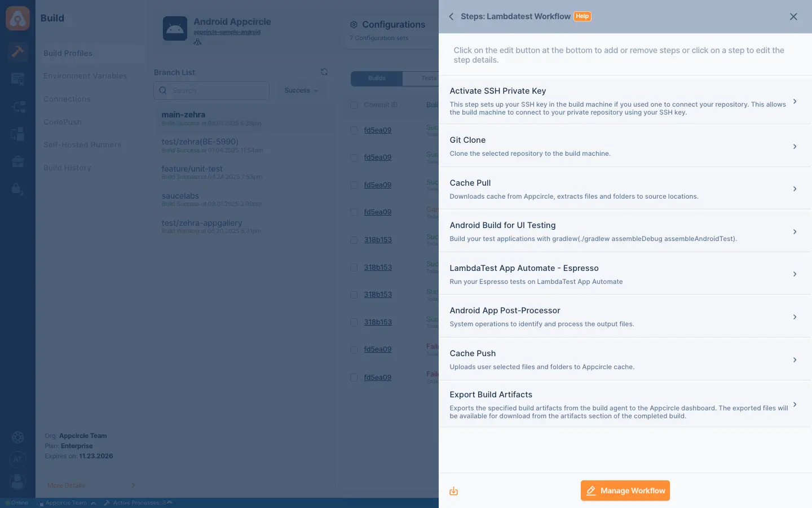
Task: Select the Build hammer icon in sidebar
Action: (x=17, y=51)
